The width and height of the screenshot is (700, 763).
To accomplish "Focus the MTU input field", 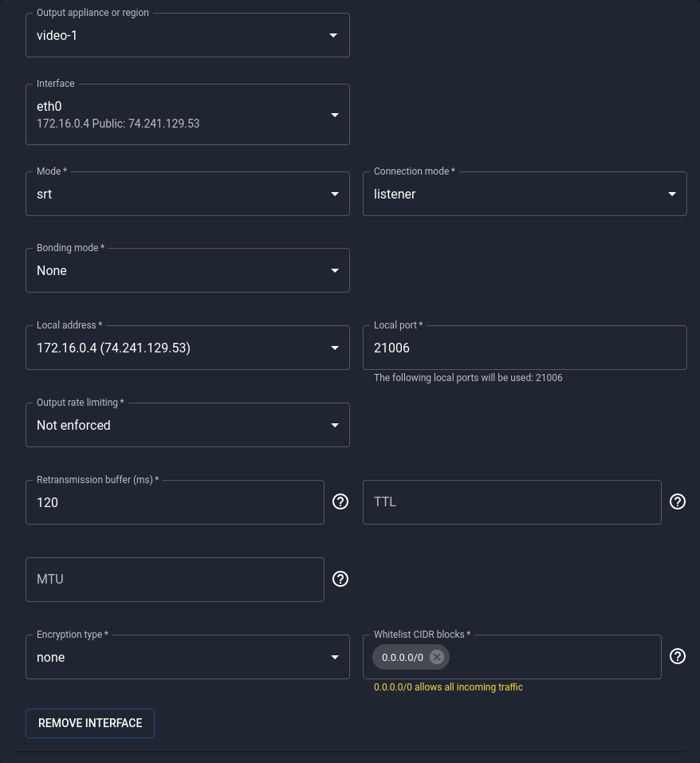I will pyautogui.click(x=175, y=580).
